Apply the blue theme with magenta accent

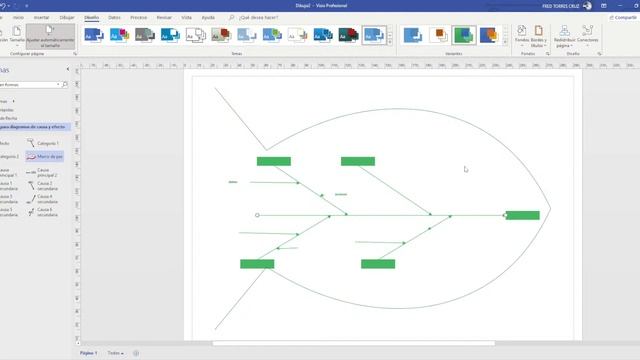[x=119, y=36]
